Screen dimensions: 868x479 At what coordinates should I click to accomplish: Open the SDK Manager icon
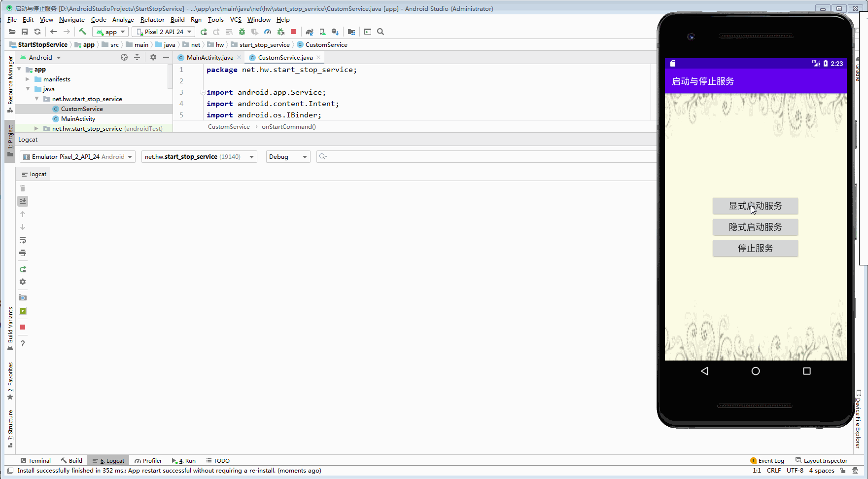[335, 32]
